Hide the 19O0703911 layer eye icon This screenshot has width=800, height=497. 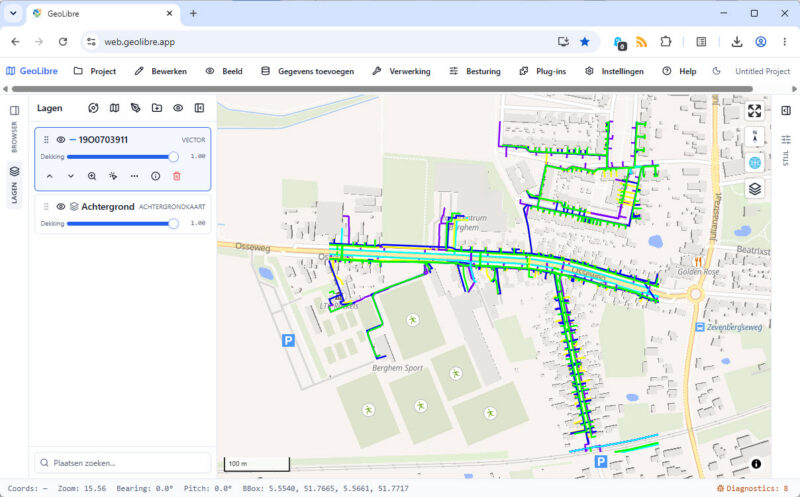pyautogui.click(x=61, y=140)
